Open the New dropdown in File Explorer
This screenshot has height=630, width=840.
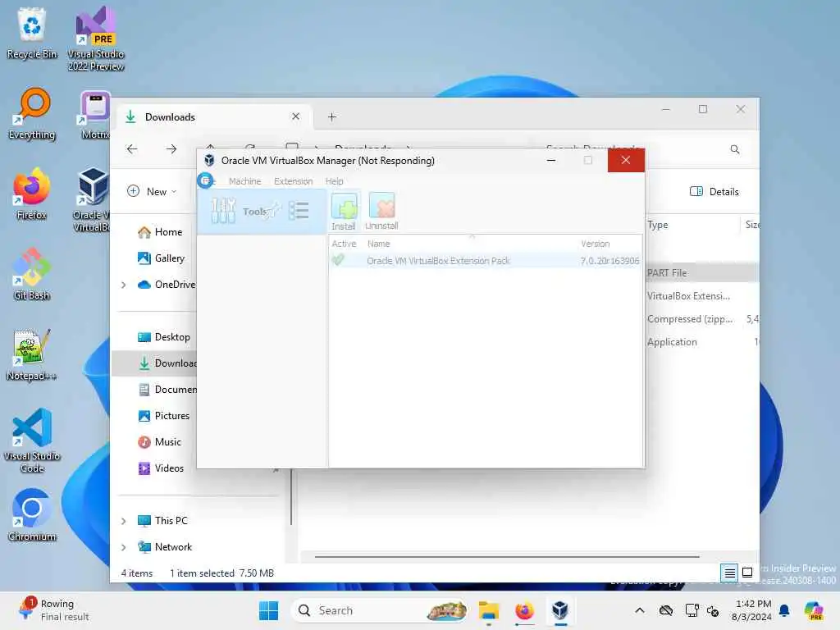[152, 191]
